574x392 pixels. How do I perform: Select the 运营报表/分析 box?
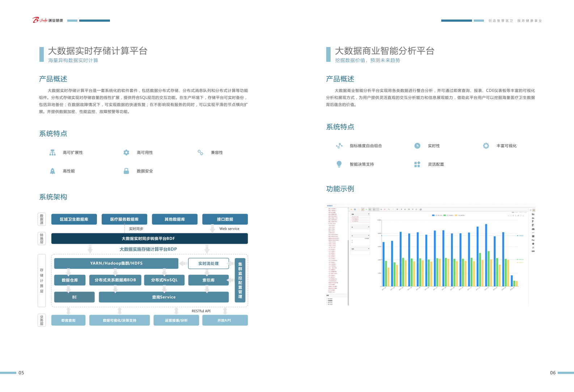tap(176, 320)
